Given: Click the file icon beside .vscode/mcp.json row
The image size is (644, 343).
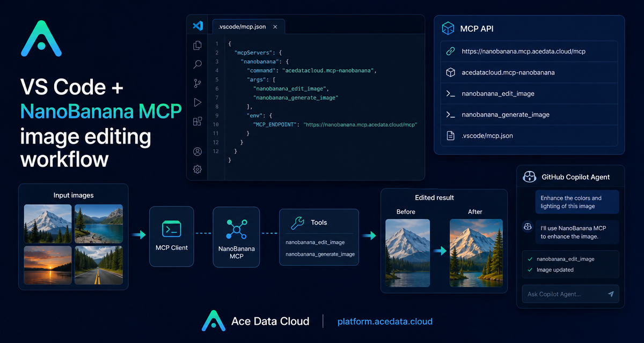Looking at the screenshot, I should (x=451, y=136).
